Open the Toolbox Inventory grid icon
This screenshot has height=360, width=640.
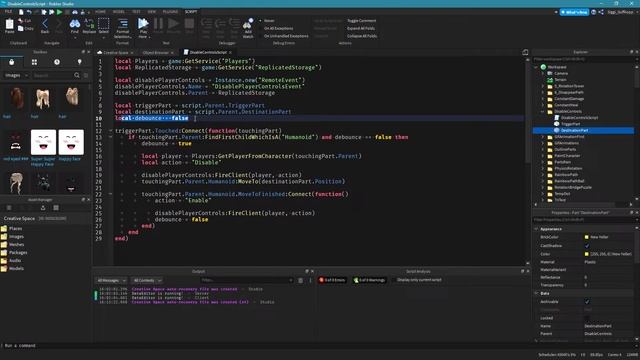pos(34,62)
